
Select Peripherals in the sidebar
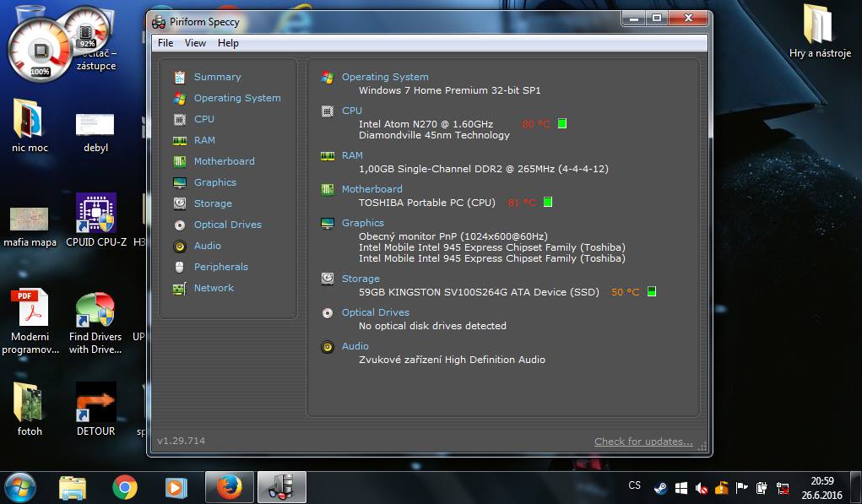click(x=221, y=267)
